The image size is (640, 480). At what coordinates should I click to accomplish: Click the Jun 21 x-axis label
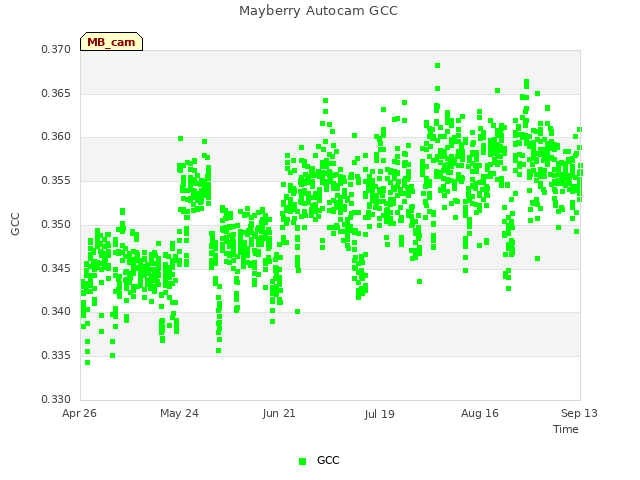(279, 413)
